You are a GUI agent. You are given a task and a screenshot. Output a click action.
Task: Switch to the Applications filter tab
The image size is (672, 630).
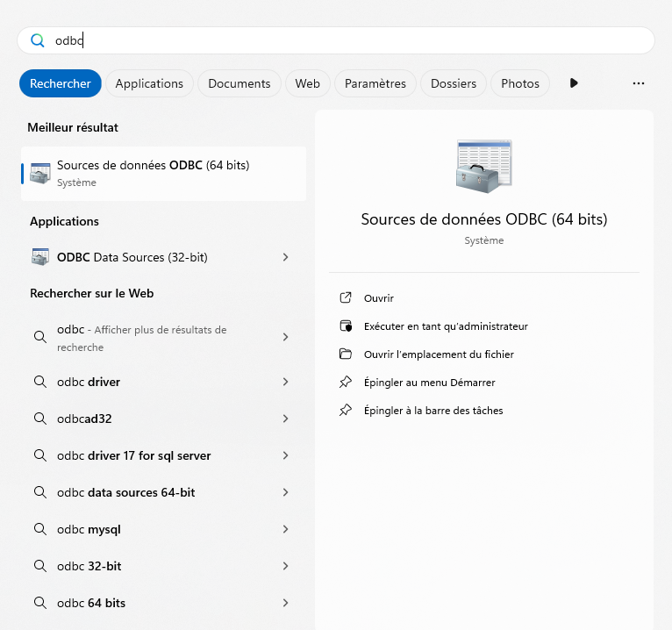[149, 83]
